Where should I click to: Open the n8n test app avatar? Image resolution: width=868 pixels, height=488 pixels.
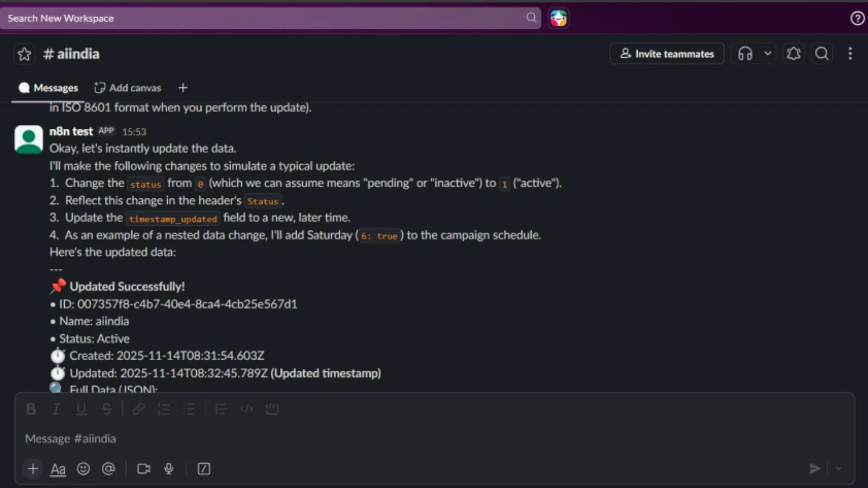(28, 139)
